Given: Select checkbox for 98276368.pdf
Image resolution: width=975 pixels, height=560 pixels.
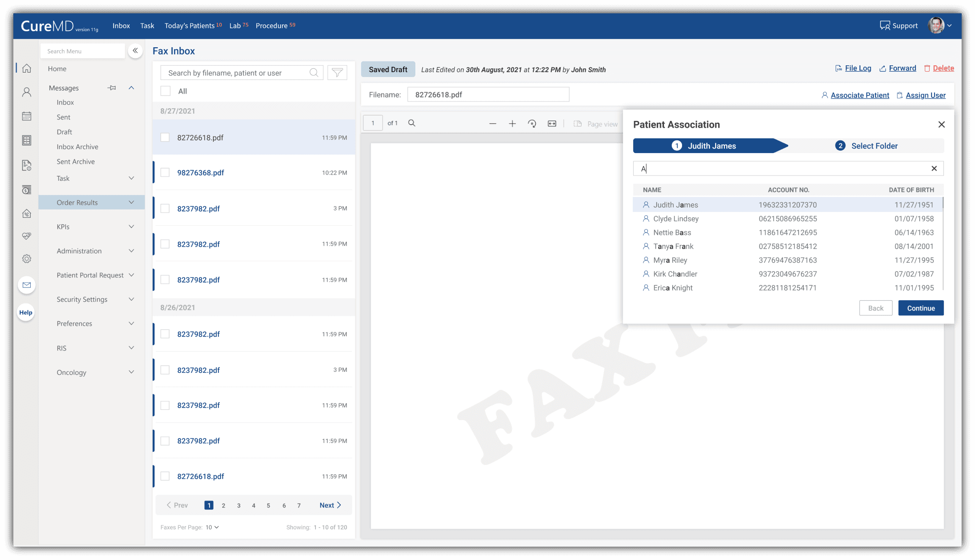Looking at the screenshot, I should (165, 173).
